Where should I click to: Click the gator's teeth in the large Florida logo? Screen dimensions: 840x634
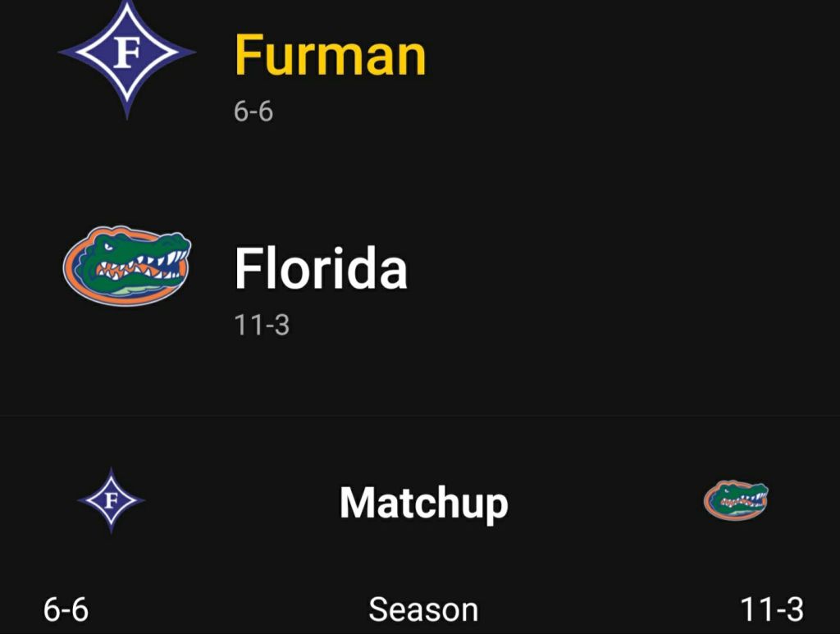[x=139, y=265]
